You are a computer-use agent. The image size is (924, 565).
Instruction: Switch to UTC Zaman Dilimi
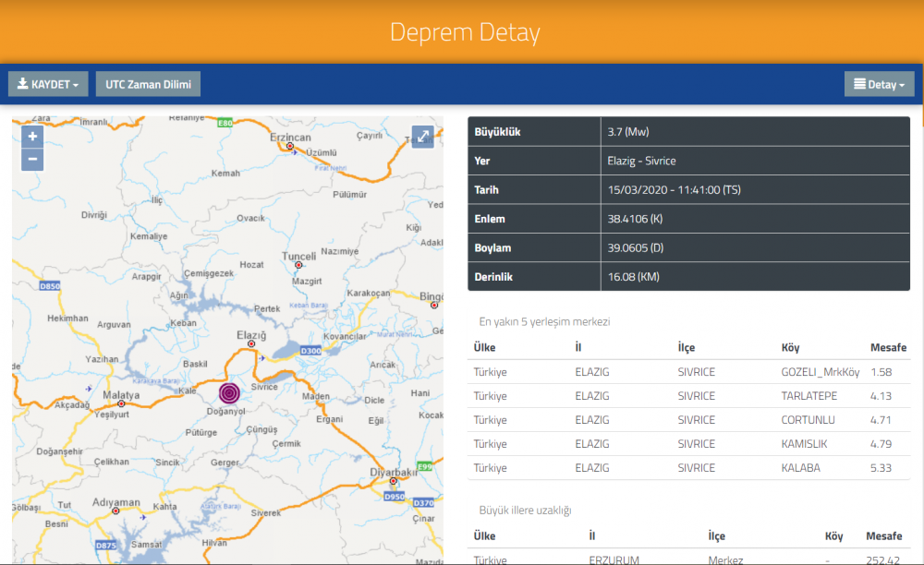coord(148,84)
